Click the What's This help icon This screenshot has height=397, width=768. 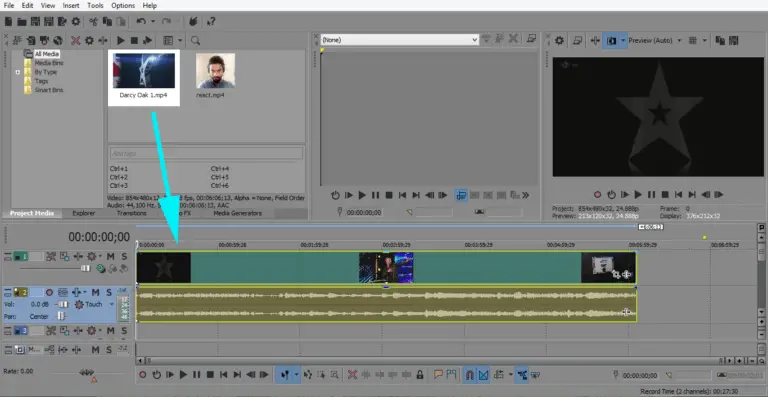tap(211, 22)
